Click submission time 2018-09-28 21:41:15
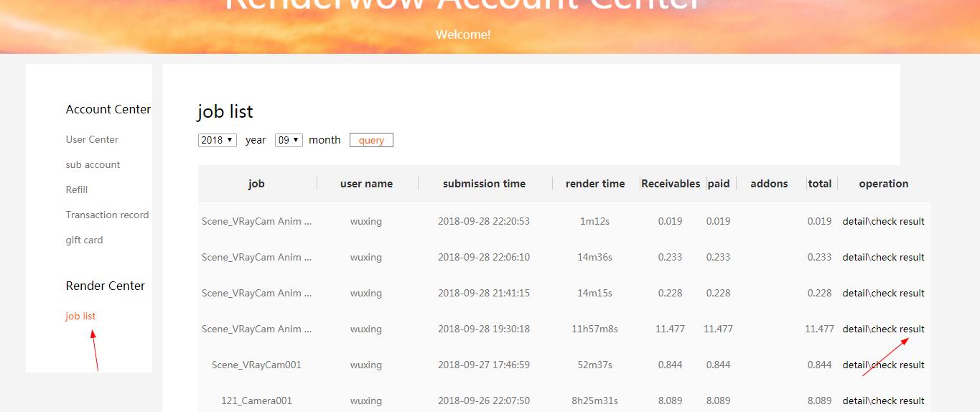The image size is (980, 412). click(484, 293)
